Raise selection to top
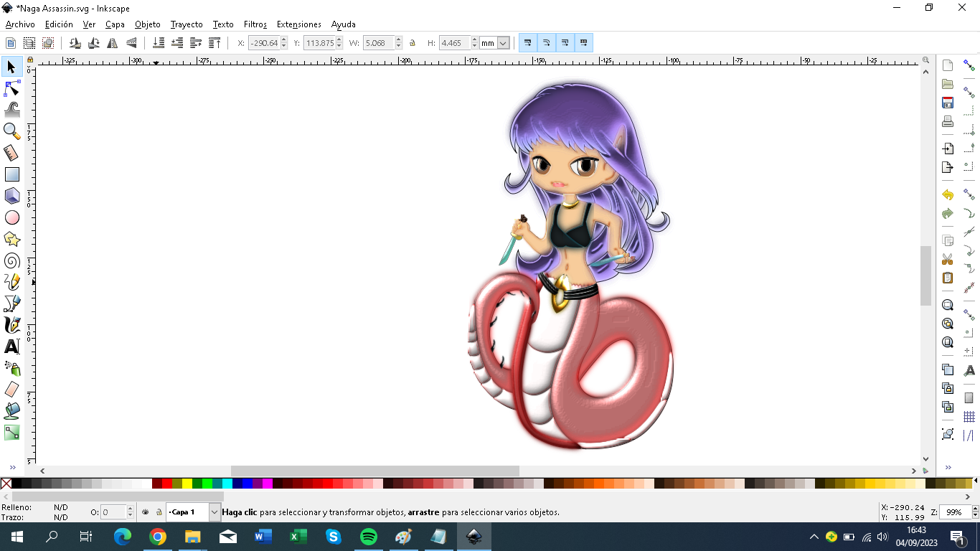The width and height of the screenshot is (980, 551). point(215,43)
